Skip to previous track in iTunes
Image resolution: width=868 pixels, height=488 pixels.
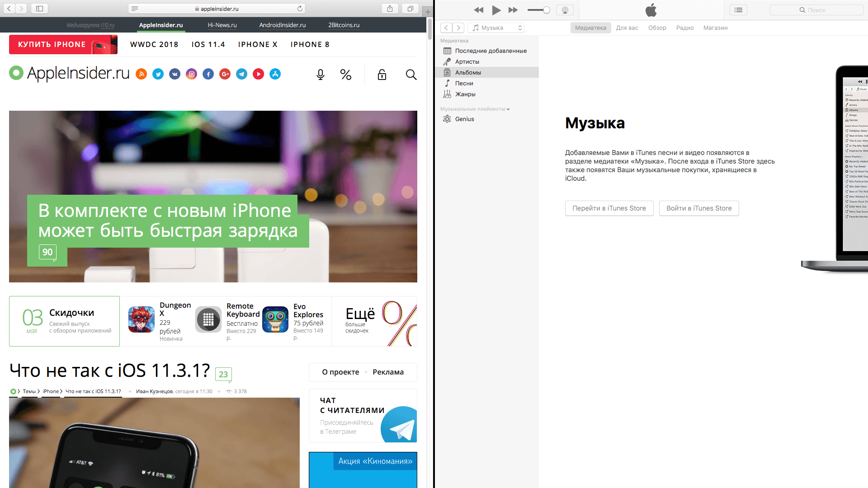(479, 10)
